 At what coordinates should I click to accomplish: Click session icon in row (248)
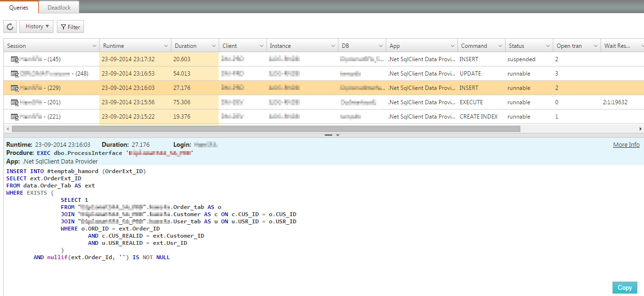coord(14,74)
